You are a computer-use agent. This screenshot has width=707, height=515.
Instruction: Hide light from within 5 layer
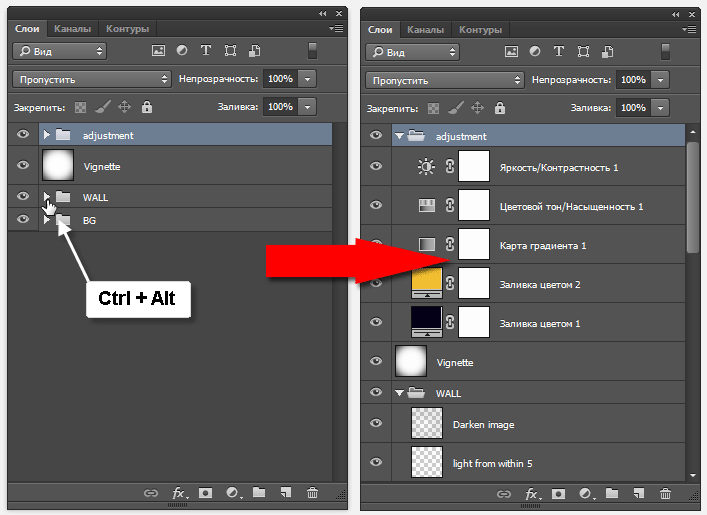[x=376, y=462]
